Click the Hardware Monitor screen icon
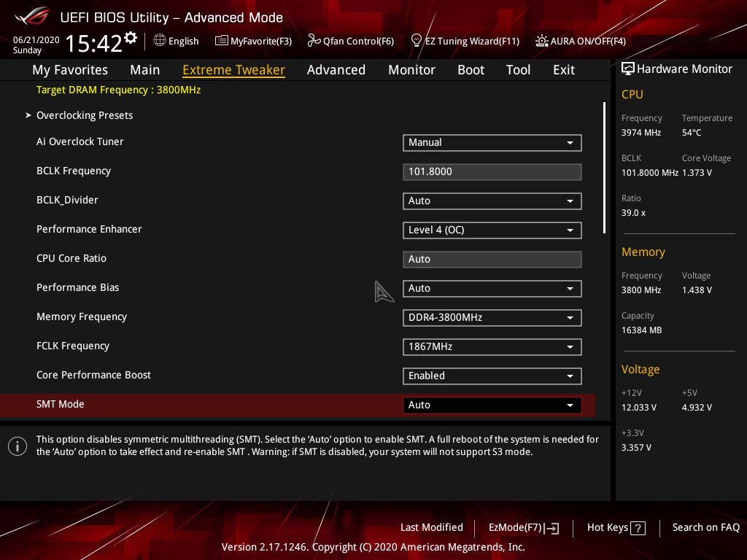747x560 pixels. pyautogui.click(x=628, y=69)
